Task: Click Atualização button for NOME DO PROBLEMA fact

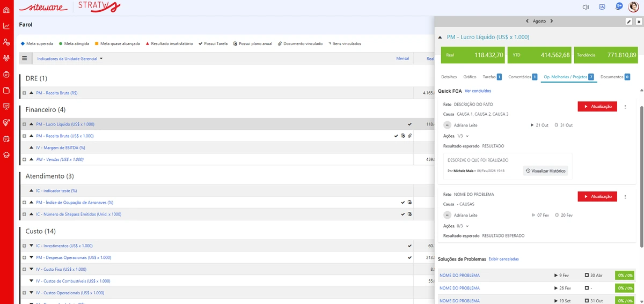Action: pos(597,197)
